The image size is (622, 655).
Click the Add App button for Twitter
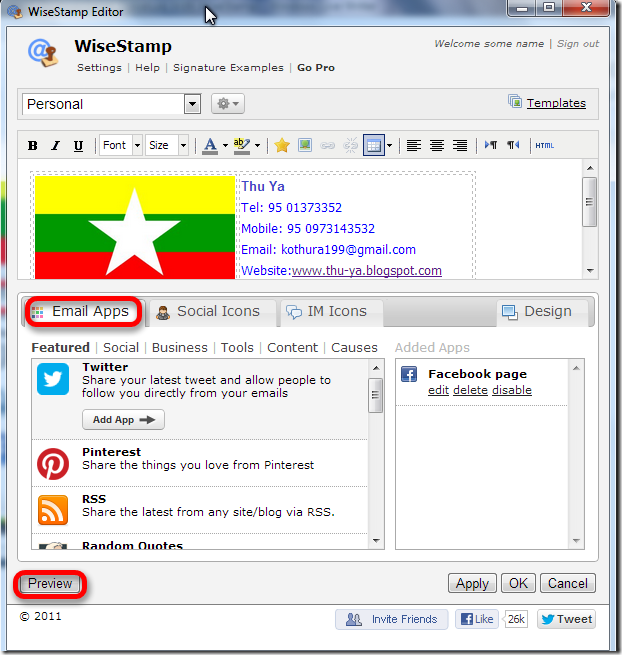tap(123, 420)
